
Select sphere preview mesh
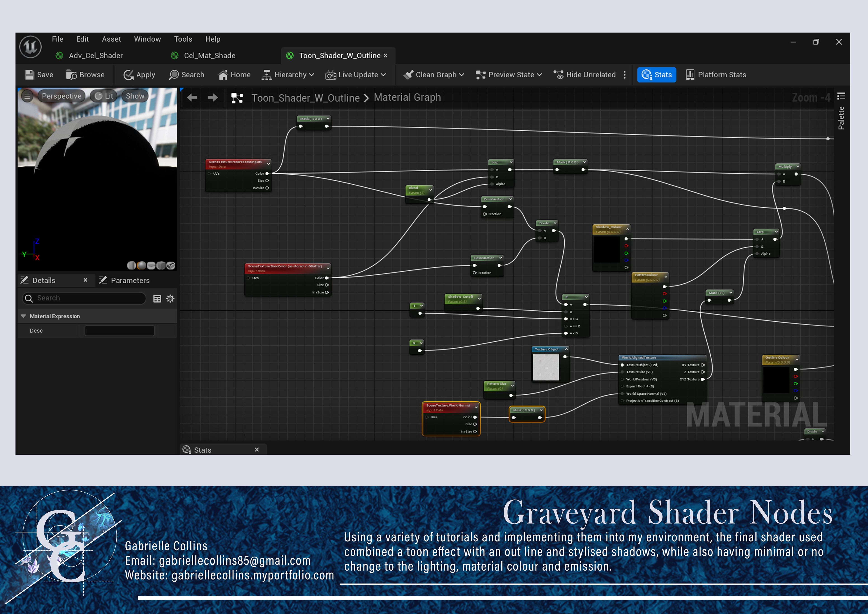142,265
